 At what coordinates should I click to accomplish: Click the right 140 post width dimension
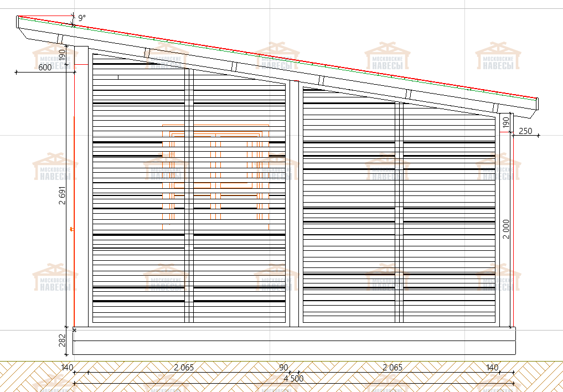pyautogui.click(x=492, y=367)
